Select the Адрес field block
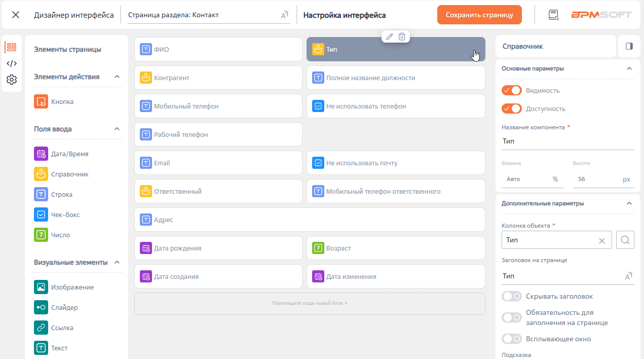Screen dimensions: 644x359 (x=310, y=220)
